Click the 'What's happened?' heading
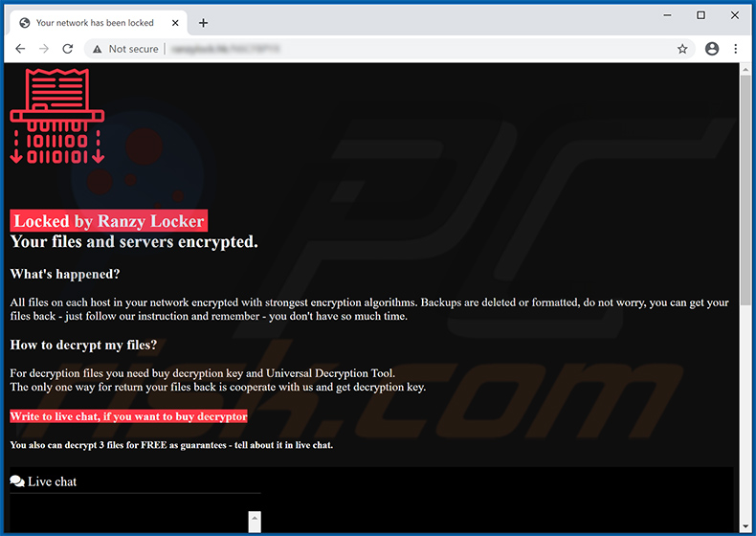This screenshot has width=756, height=536. pos(65,274)
